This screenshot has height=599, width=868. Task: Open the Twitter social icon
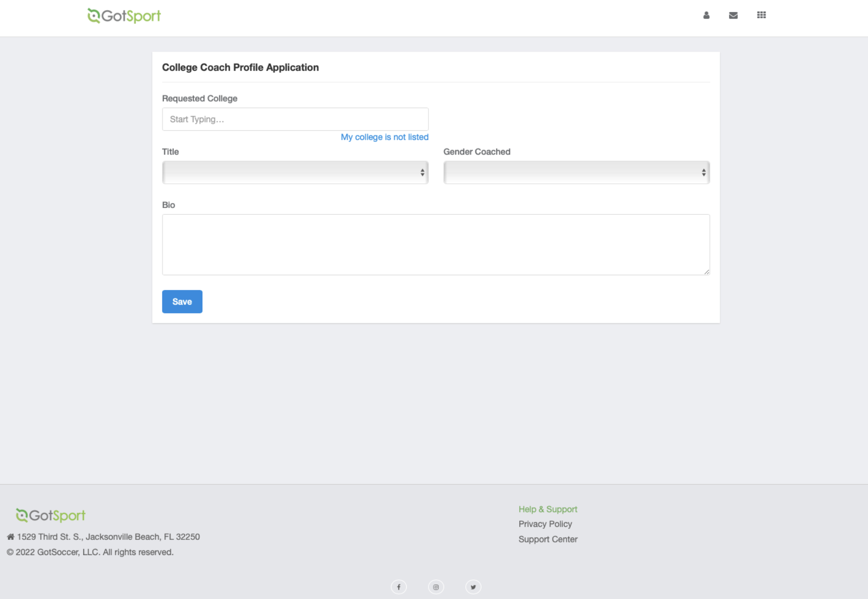click(x=473, y=587)
